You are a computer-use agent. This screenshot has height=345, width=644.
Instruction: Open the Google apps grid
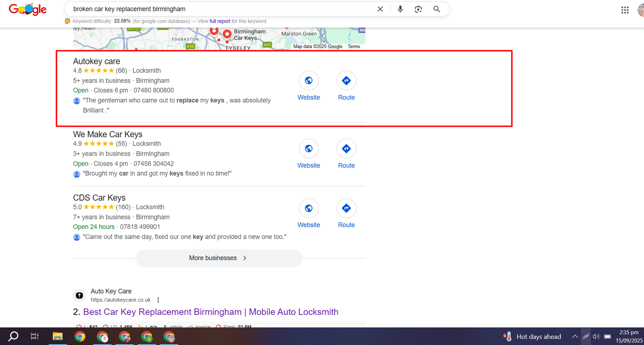(625, 10)
